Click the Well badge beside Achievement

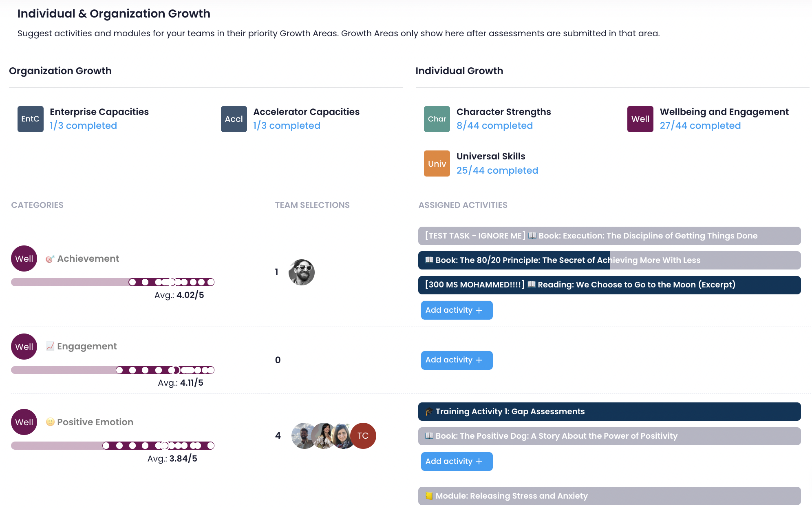[x=24, y=258]
